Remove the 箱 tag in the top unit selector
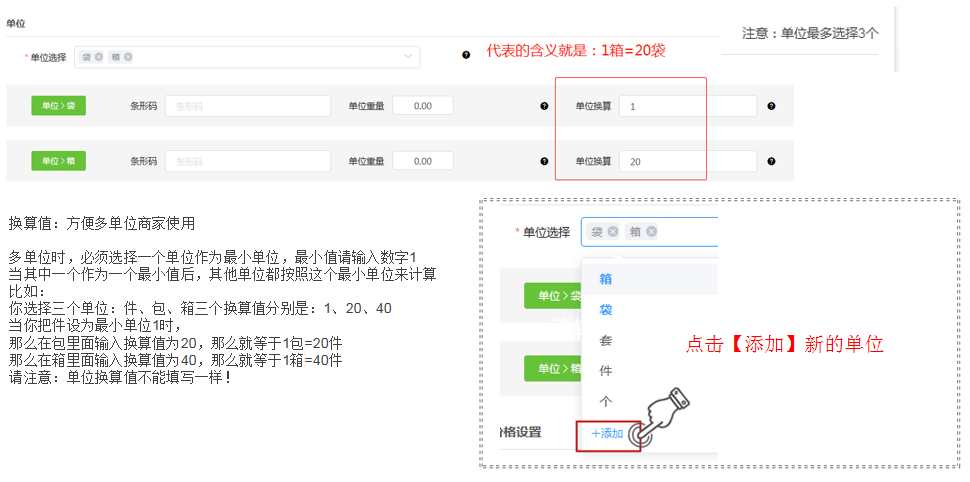Viewport: 970px width, 482px height. [x=127, y=56]
